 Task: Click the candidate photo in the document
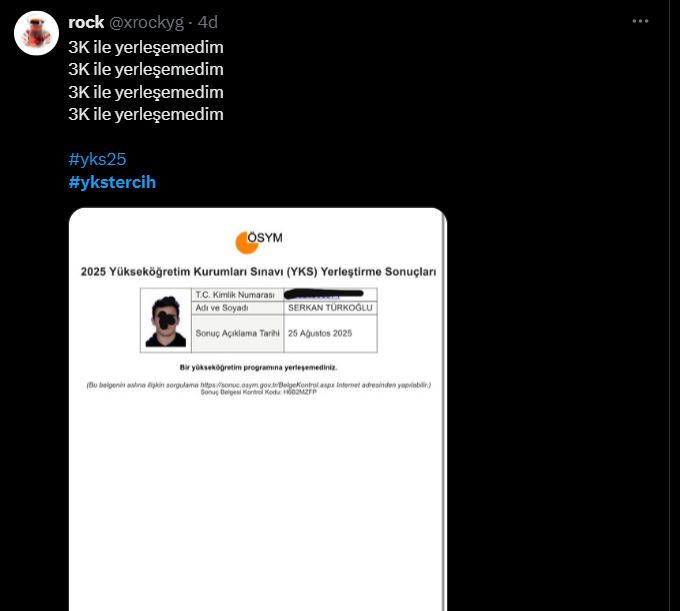[166, 320]
